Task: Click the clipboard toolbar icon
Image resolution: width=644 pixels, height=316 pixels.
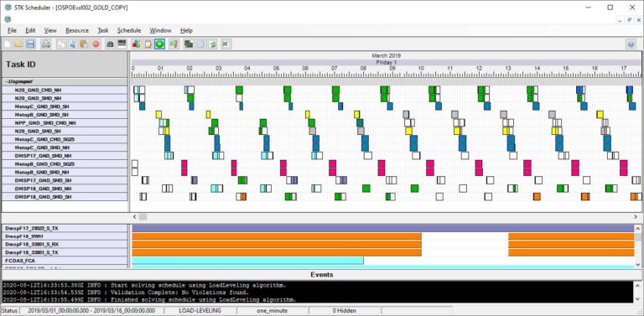Action: [x=148, y=44]
